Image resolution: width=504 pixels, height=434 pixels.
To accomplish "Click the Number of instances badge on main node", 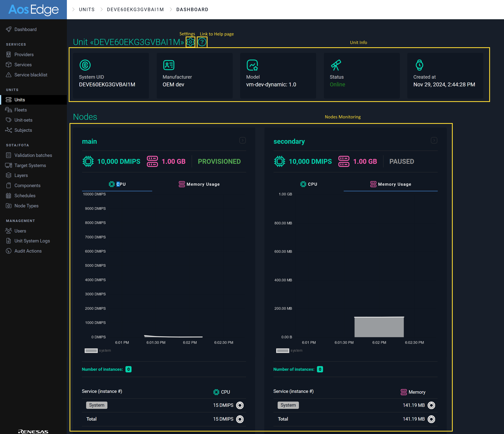I will [128, 369].
